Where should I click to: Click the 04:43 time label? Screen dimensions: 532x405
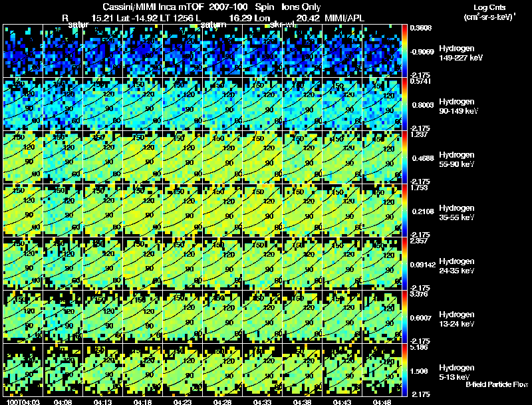[342, 402]
